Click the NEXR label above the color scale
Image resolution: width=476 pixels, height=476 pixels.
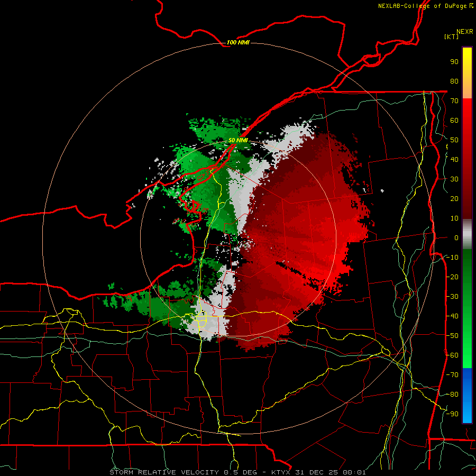(465, 32)
